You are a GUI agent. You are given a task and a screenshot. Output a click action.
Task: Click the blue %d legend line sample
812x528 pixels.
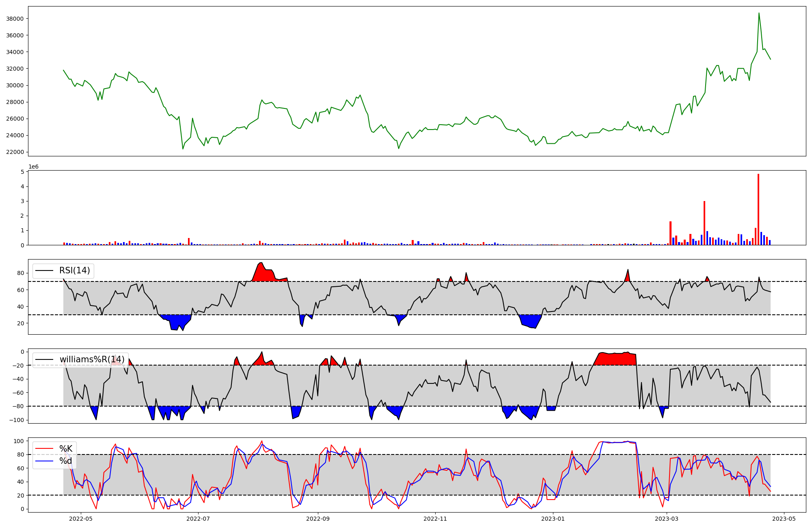pyautogui.click(x=44, y=461)
